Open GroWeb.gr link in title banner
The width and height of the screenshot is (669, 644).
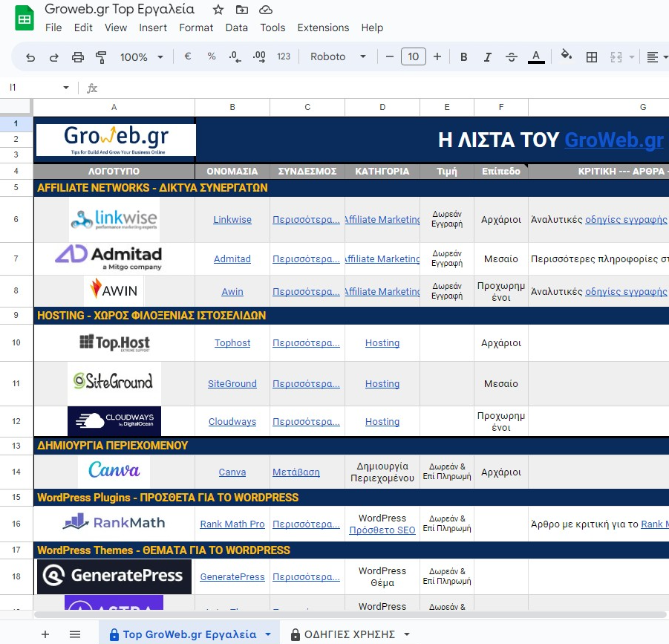(x=613, y=140)
